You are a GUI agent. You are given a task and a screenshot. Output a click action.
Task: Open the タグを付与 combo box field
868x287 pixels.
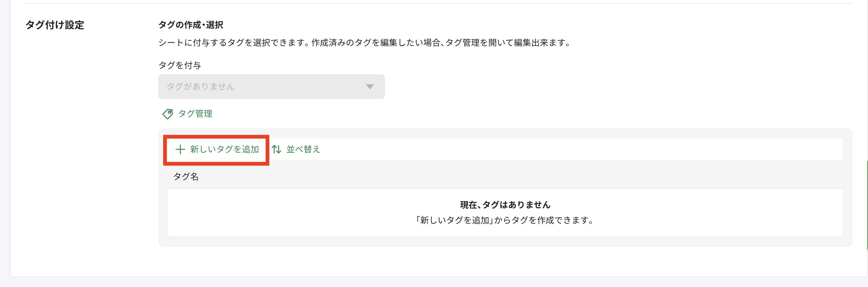(263, 87)
